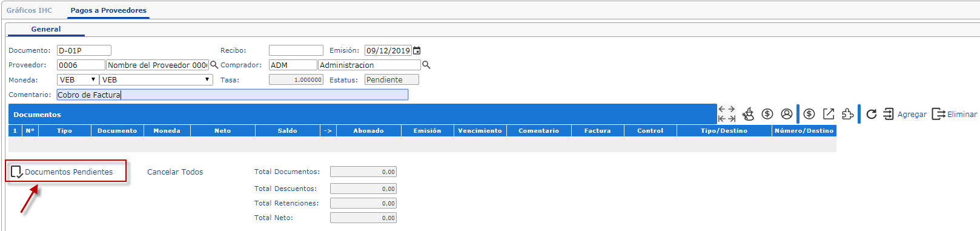Click the Cancelar Todos link
Viewport: 980px width, 231px height.
pos(175,172)
